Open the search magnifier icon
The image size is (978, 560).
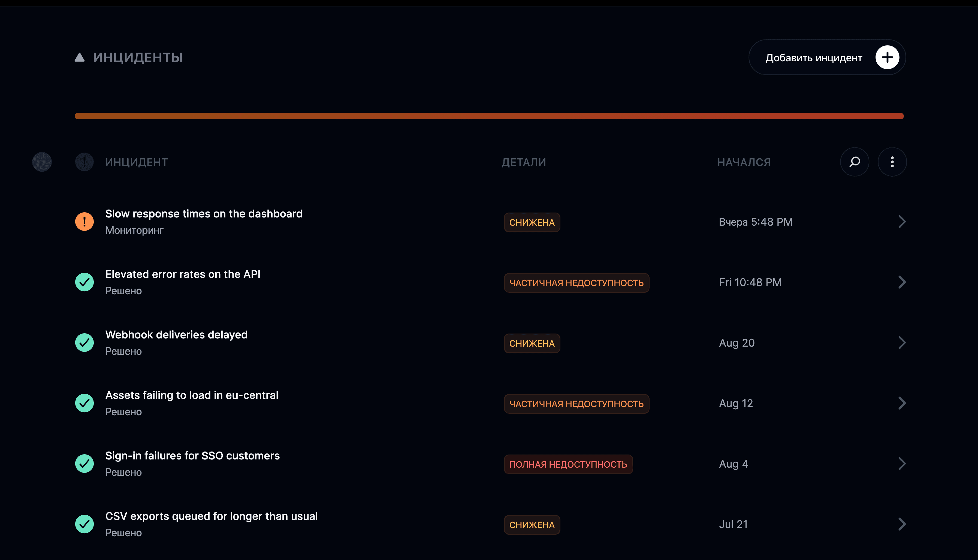[855, 162]
